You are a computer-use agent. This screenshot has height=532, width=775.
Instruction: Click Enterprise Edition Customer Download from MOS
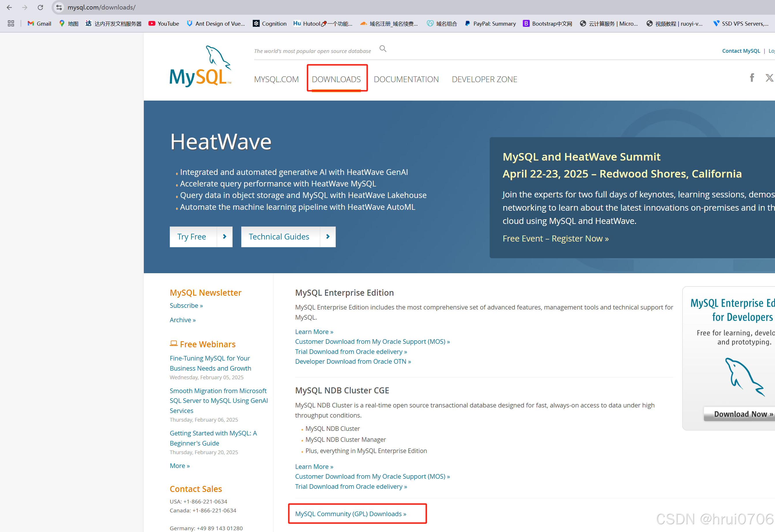[x=372, y=342]
